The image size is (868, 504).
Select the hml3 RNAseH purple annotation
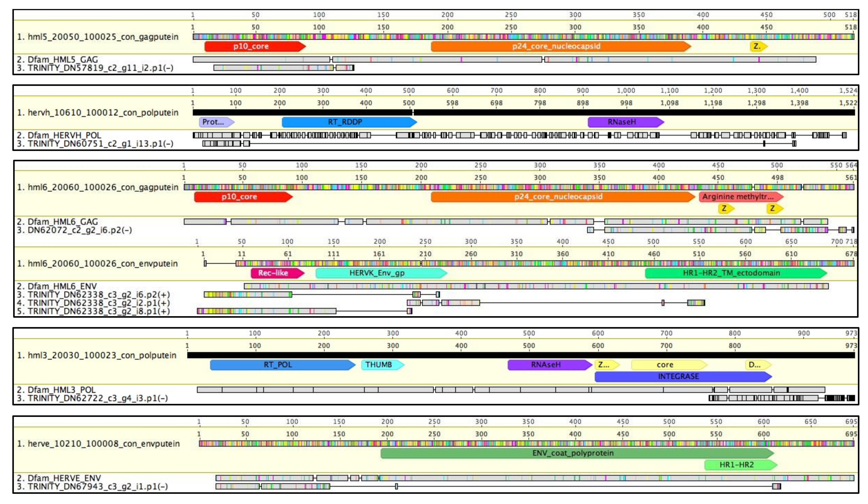(550, 365)
